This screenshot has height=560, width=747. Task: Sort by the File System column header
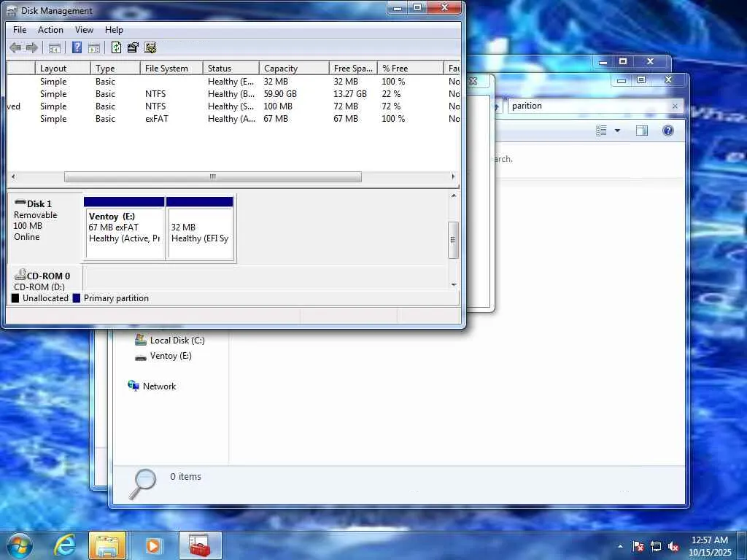point(171,68)
